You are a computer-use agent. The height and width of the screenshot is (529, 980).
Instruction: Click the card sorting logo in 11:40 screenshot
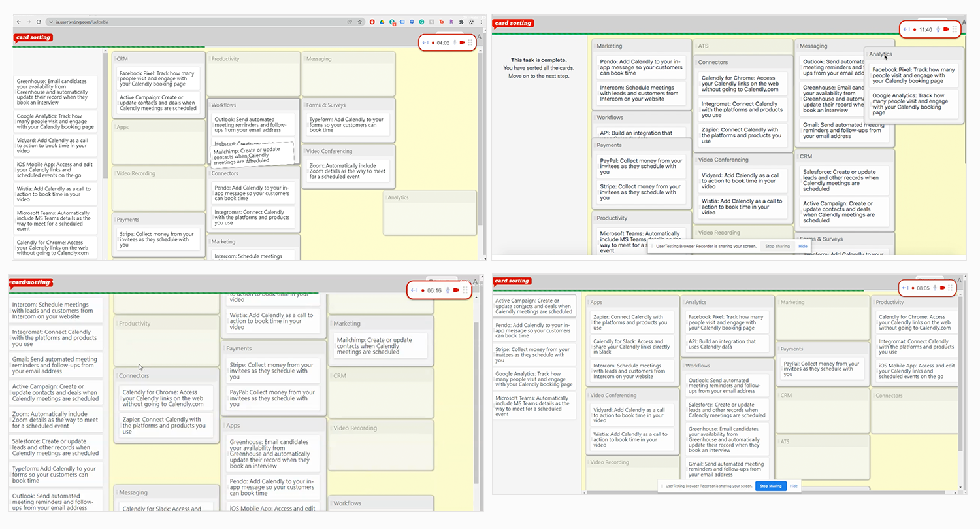(514, 24)
